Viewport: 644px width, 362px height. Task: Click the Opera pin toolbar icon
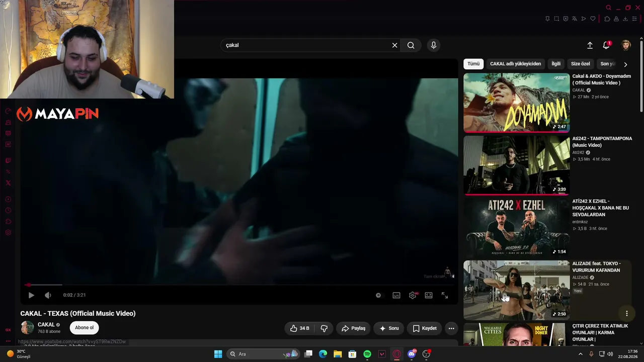point(547,19)
